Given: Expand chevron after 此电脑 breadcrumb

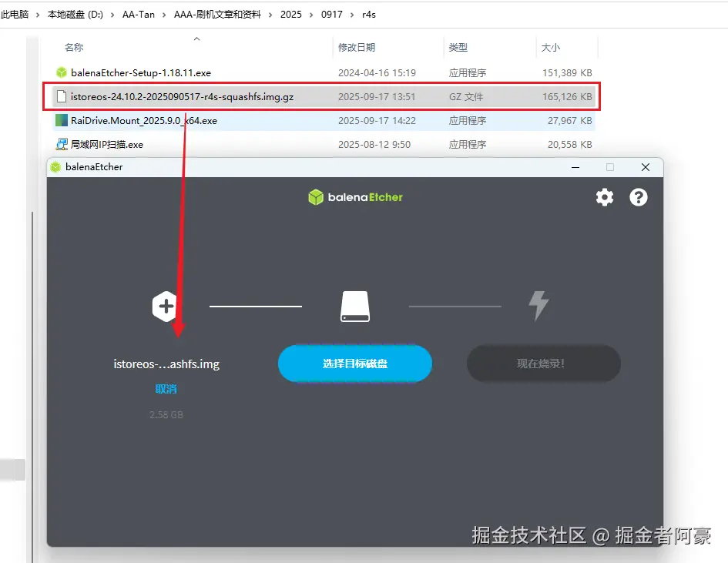Looking at the screenshot, I should coord(38,15).
